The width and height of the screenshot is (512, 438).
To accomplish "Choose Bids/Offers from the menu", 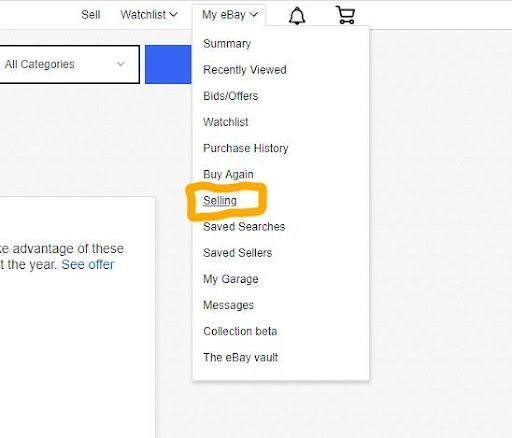I will click(x=231, y=96).
